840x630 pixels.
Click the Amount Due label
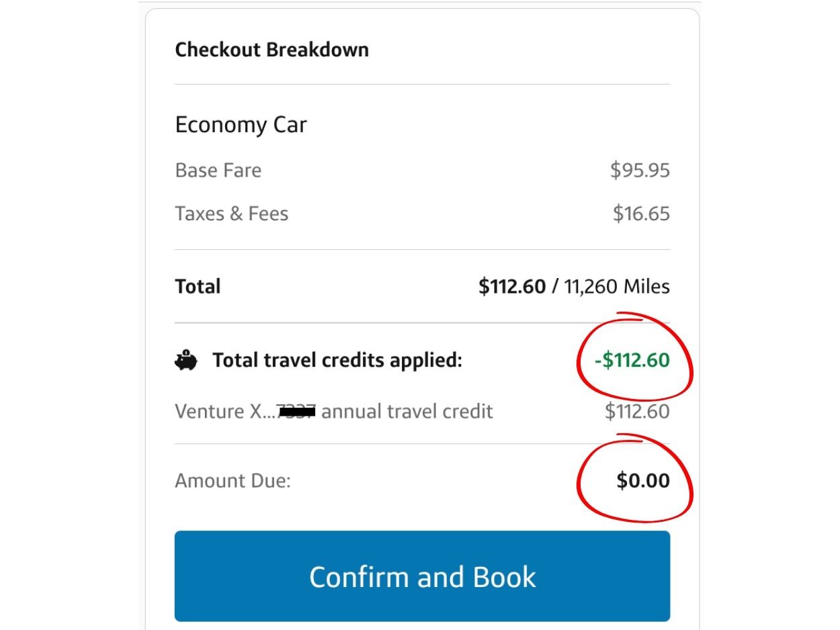pos(233,481)
